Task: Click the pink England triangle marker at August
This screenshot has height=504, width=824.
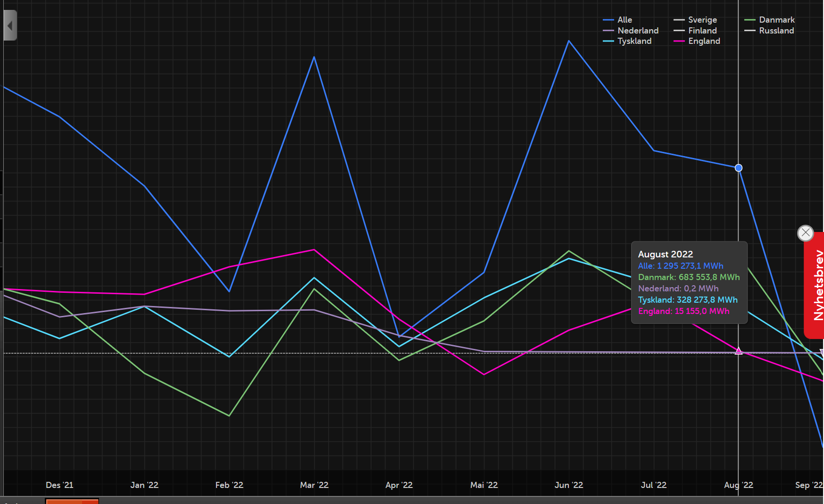Action: (x=739, y=351)
